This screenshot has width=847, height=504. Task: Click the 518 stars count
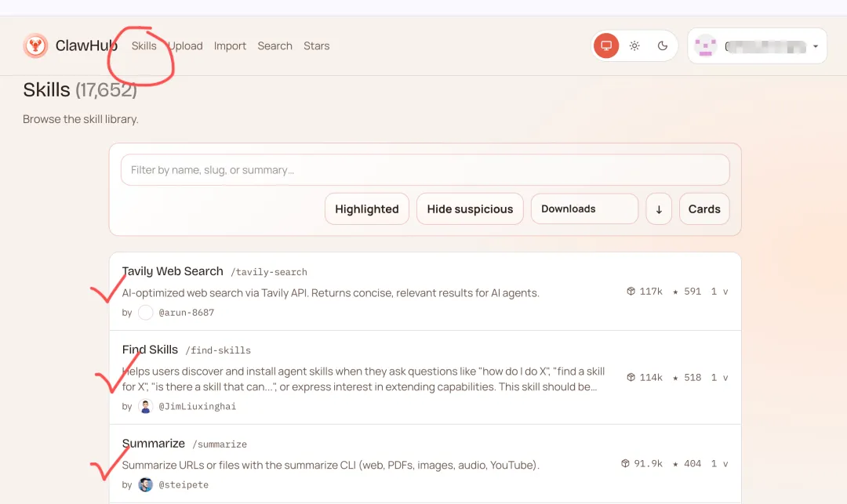(x=693, y=377)
